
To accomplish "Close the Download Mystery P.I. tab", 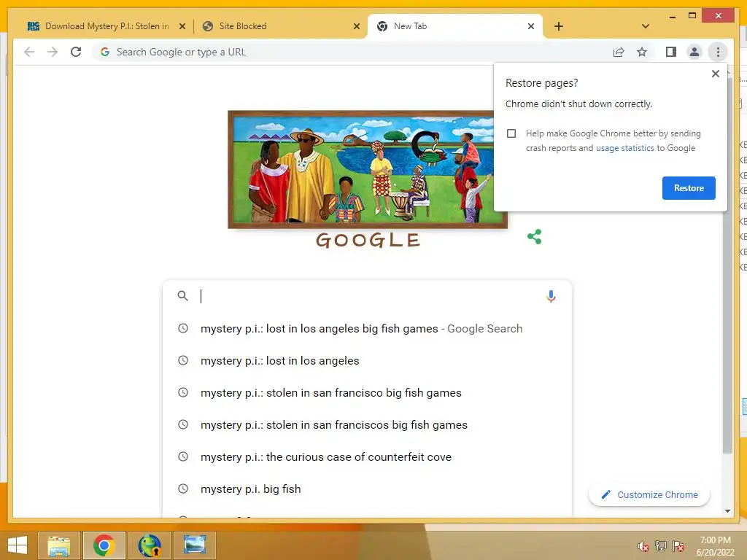I will tap(182, 26).
